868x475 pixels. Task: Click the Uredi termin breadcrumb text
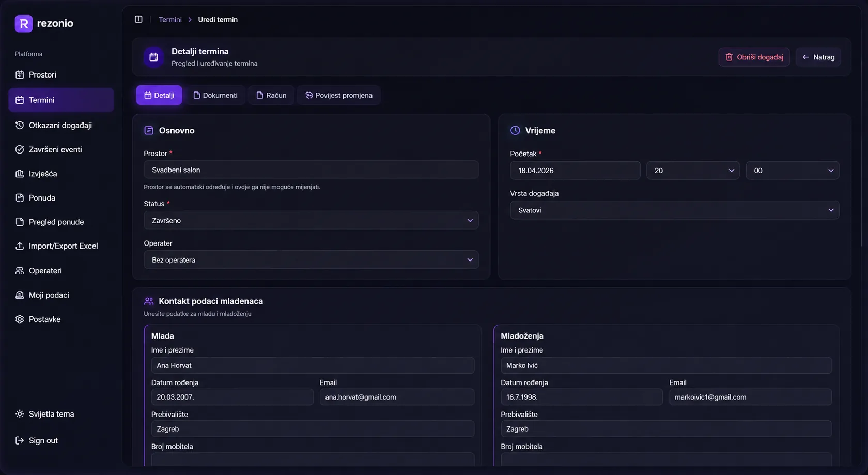click(218, 19)
